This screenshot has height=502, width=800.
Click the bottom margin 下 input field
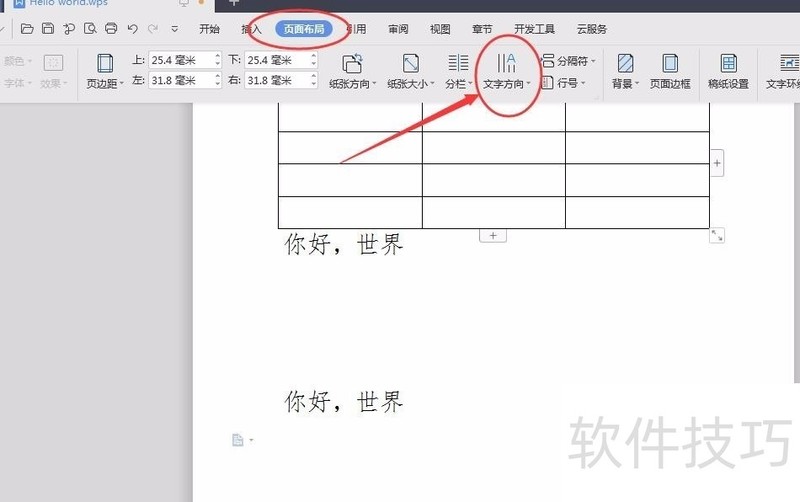pos(277,60)
